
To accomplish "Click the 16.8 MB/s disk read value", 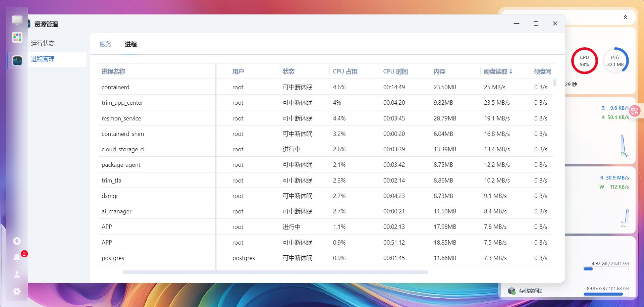I will click(x=497, y=134).
